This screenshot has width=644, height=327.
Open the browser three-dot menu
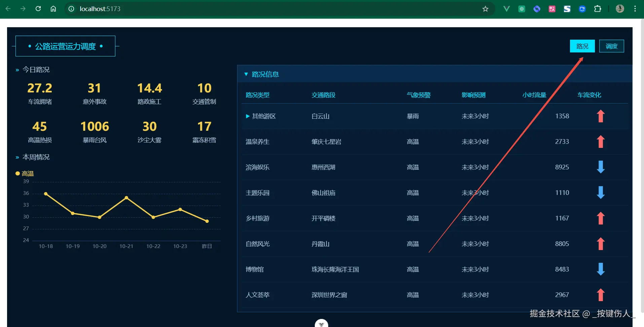pyautogui.click(x=635, y=9)
